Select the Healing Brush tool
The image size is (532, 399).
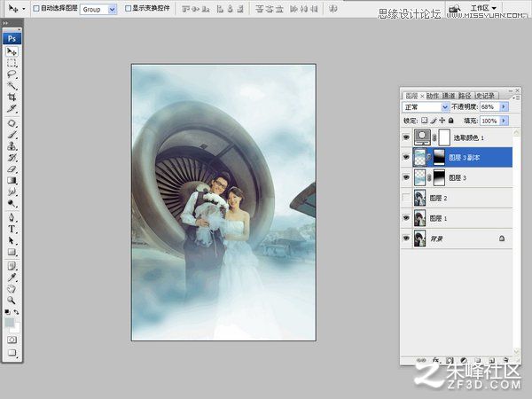click(x=12, y=123)
